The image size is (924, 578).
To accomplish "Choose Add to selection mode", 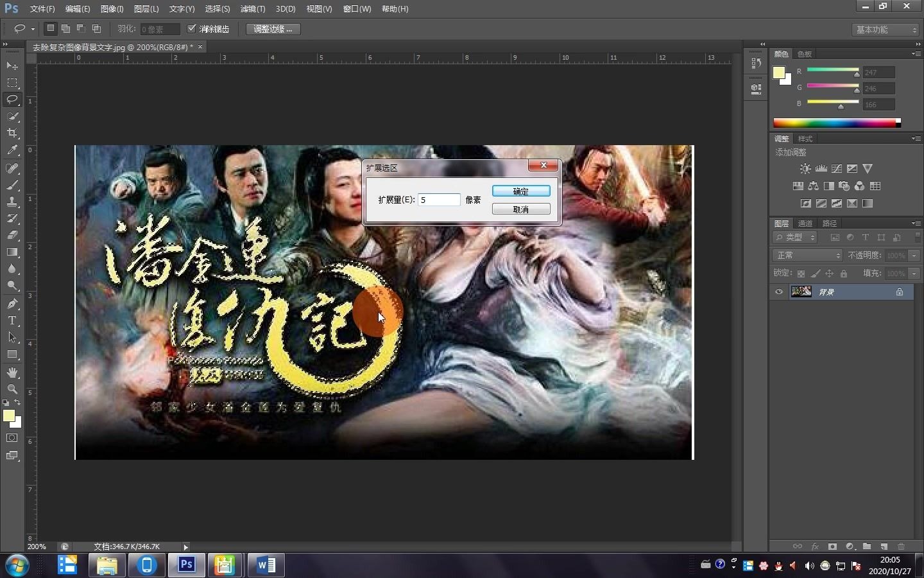I will pos(65,28).
